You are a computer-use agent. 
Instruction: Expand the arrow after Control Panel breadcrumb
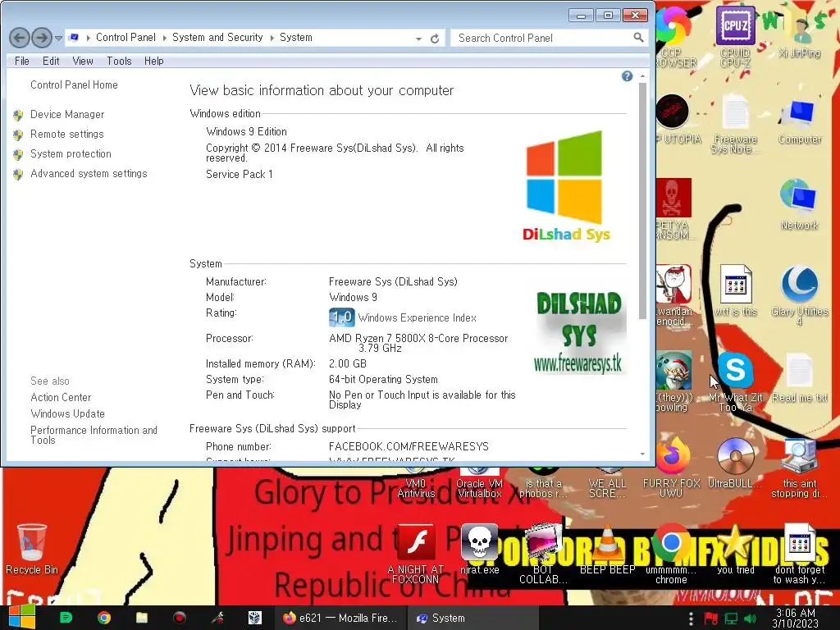point(164,38)
